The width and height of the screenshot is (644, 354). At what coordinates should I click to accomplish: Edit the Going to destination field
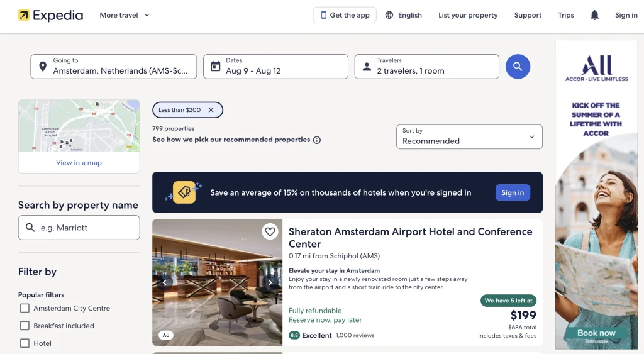[114, 67]
